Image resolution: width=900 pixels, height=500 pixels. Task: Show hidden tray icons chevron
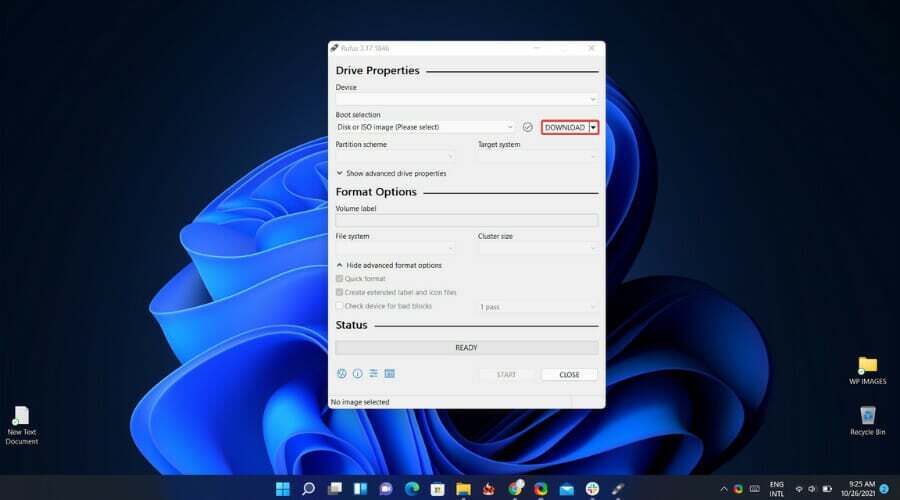724,489
